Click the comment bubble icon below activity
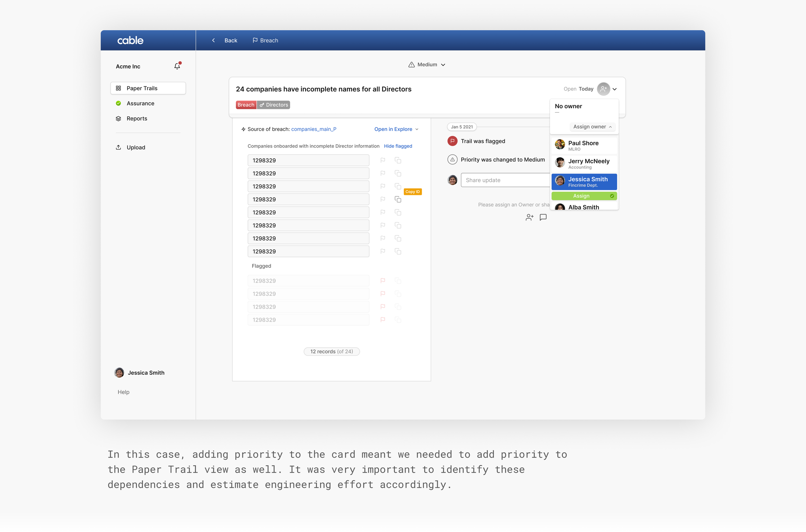806x532 pixels. point(543,217)
